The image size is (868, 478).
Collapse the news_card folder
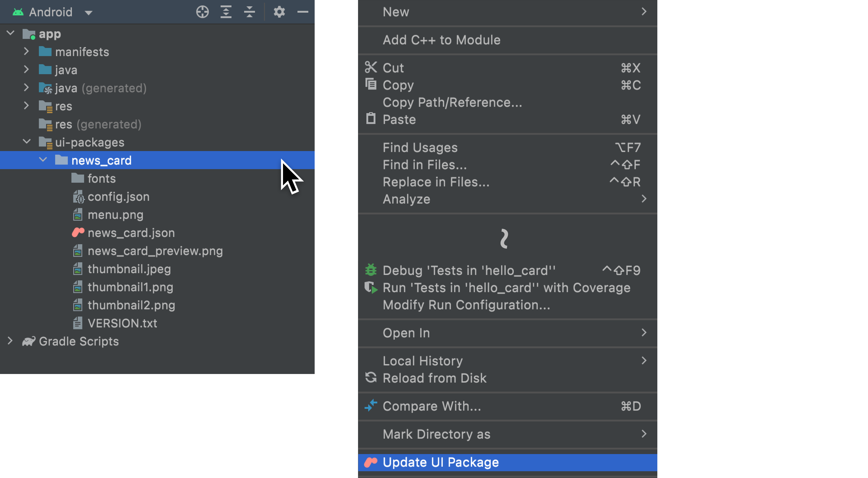tap(44, 160)
